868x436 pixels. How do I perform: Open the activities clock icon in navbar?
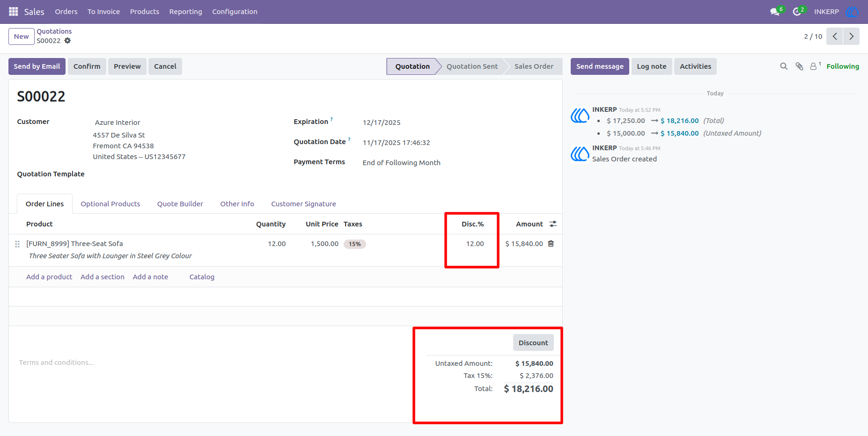coord(797,12)
